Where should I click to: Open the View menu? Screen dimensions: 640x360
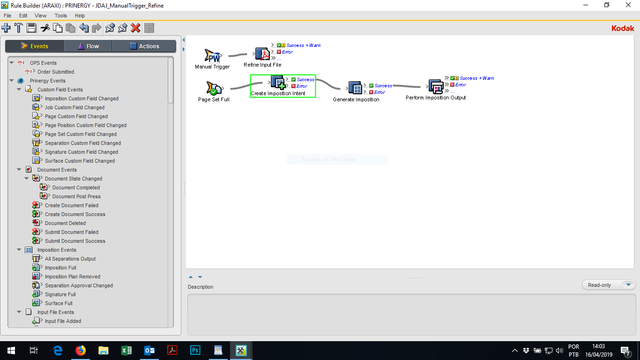(40, 16)
